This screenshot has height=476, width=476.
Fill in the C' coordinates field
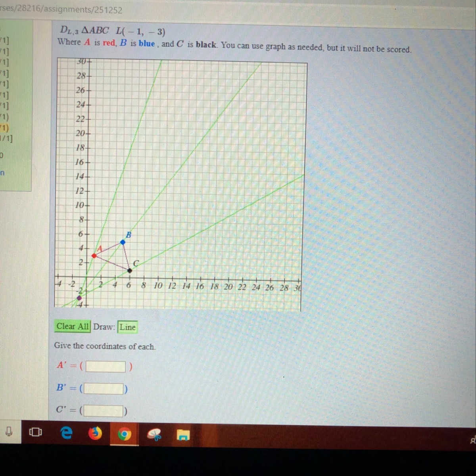tap(103, 411)
